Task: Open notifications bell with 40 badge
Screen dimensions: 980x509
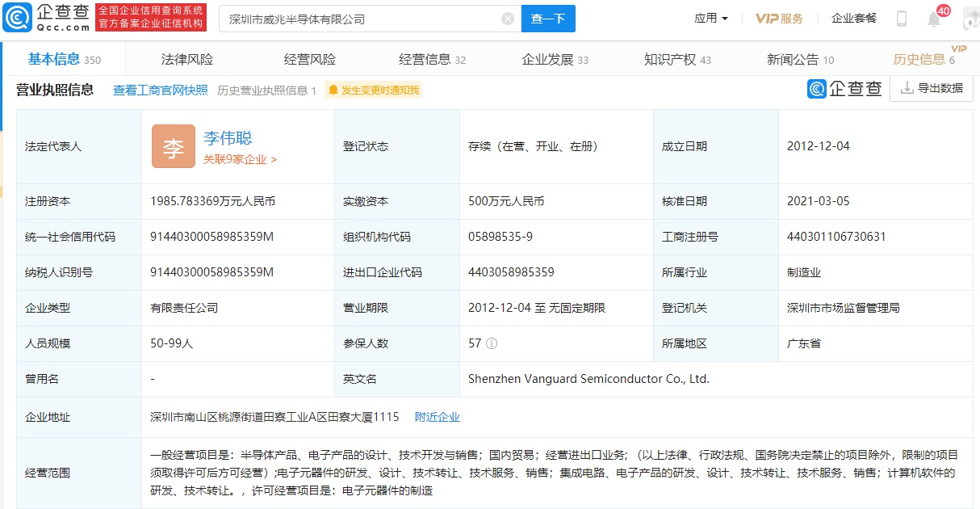Action: click(934, 19)
